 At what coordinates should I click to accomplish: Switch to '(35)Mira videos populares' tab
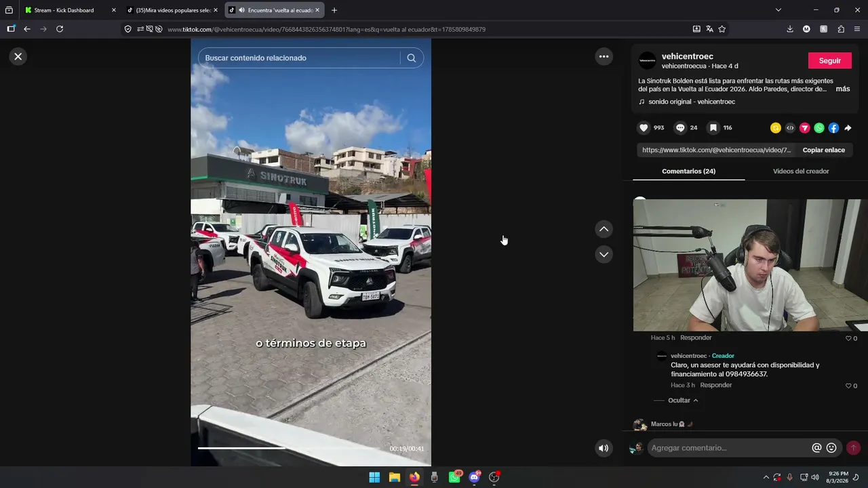pos(172,10)
